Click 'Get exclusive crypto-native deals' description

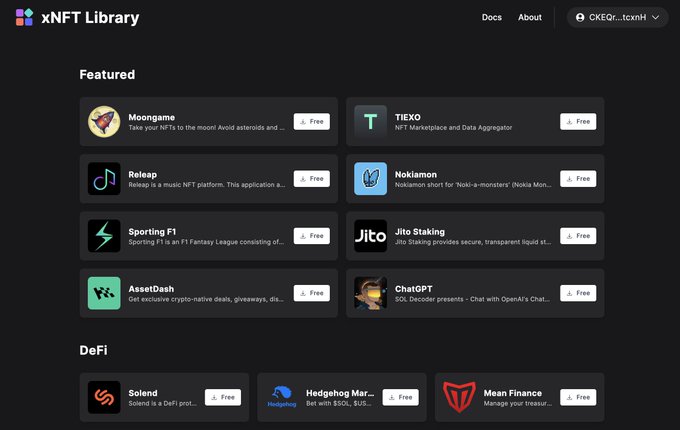point(206,299)
